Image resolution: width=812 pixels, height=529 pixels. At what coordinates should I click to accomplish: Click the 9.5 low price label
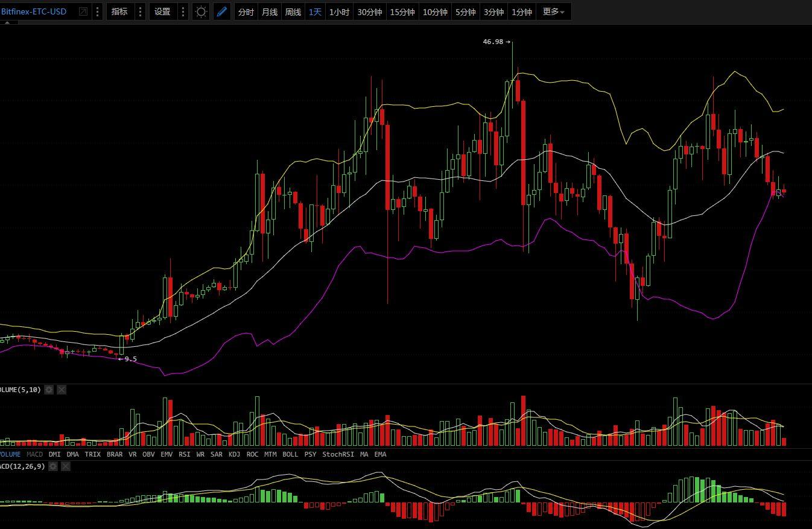(x=131, y=359)
